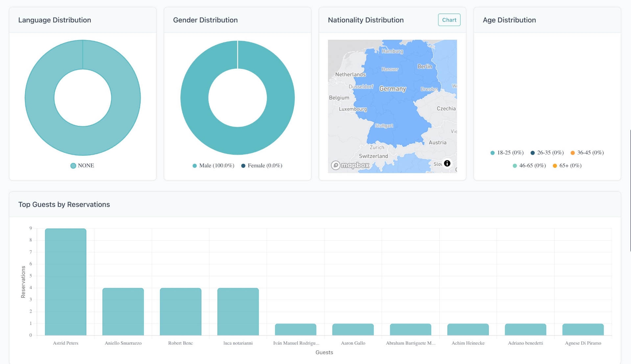Select the Aaron Gallo bar

tap(353, 330)
